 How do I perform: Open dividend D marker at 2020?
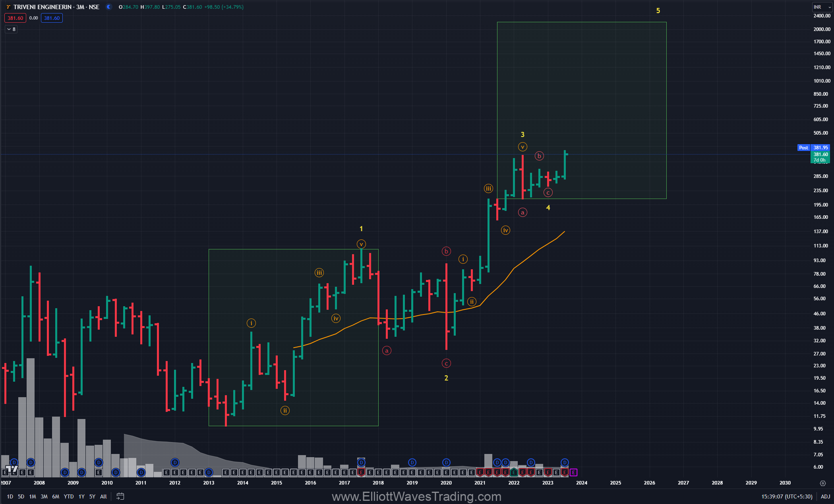(446, 462)
